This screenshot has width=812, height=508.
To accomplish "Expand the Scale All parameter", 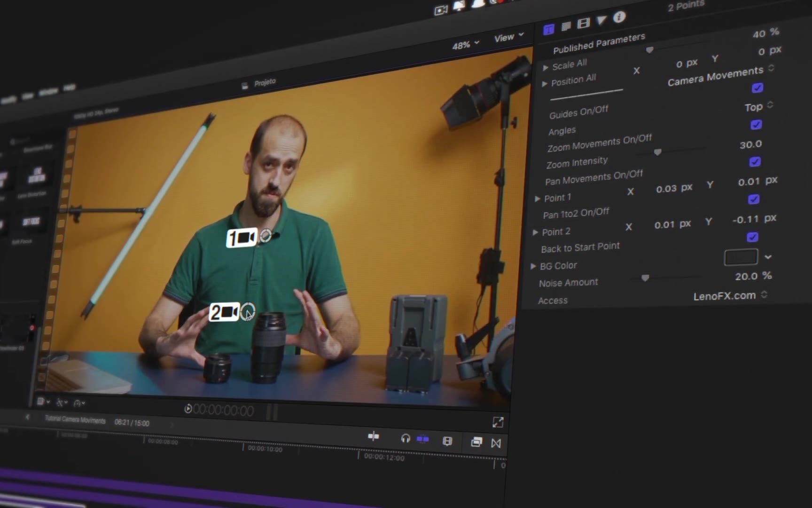I will [546, 68].
